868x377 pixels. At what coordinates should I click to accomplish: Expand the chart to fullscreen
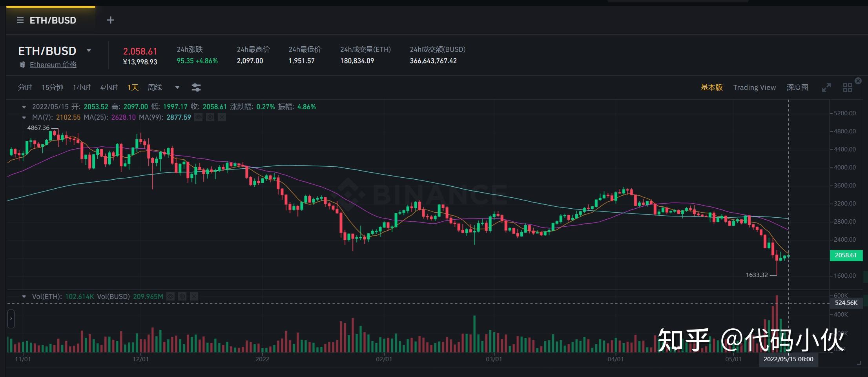(x=826, y=87)
